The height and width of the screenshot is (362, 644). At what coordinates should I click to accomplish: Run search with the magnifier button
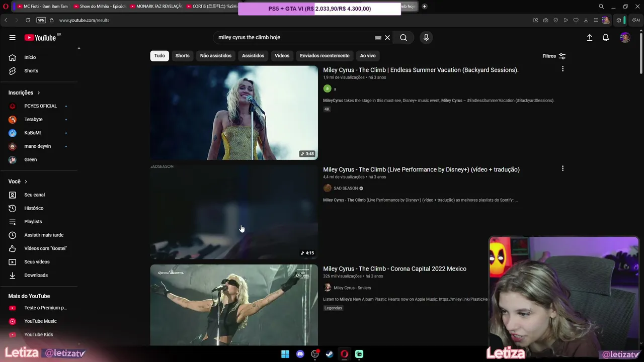click(x=404, y=37)
